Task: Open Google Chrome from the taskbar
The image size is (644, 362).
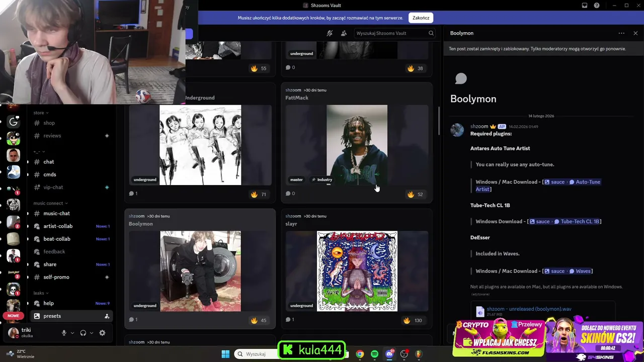Action: tap(360, 354)
